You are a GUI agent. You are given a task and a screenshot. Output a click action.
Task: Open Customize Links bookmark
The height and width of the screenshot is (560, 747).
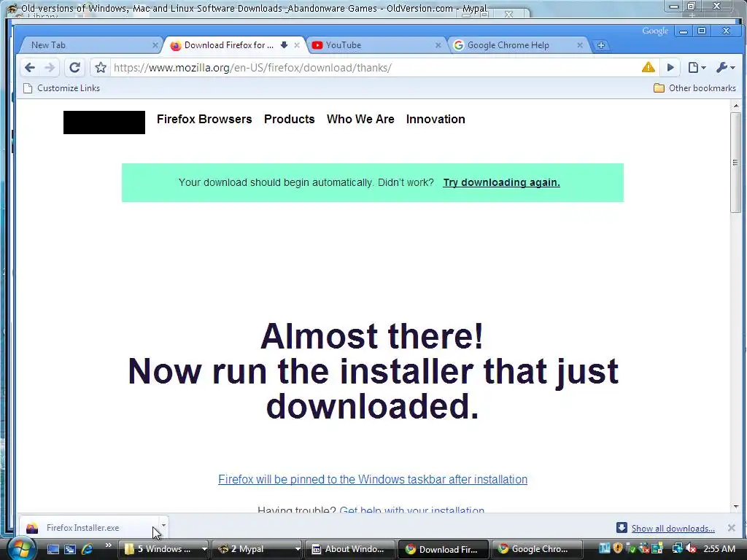pos(62,88)
